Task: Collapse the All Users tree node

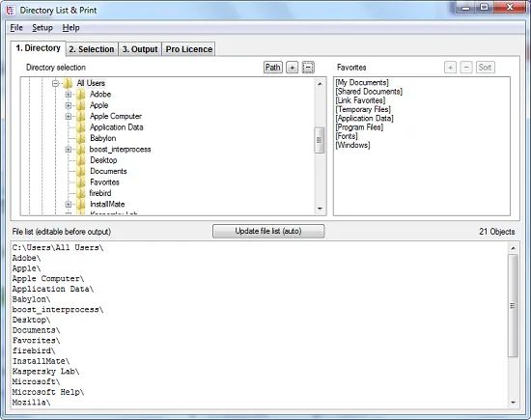Action: pos(56,83)
